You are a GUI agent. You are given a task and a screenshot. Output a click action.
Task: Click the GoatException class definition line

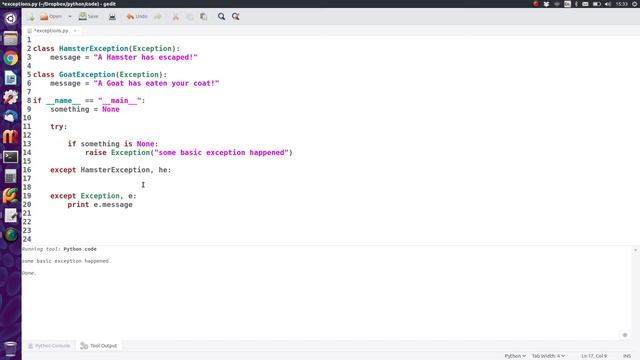coord(100,75)
